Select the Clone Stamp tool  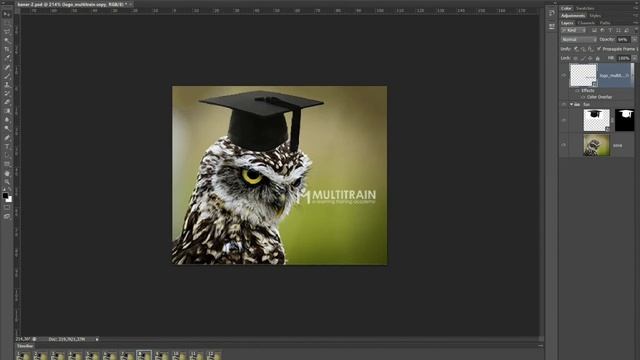point(7,84)
